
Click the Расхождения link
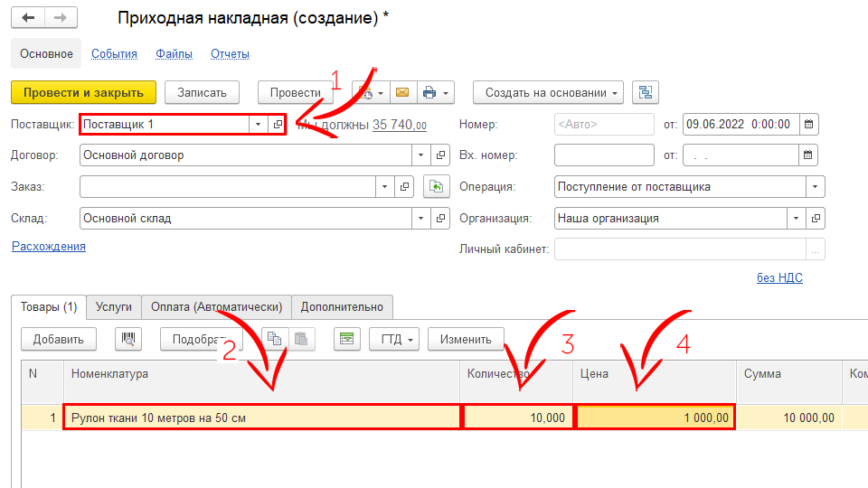click(x=49, y=246)
